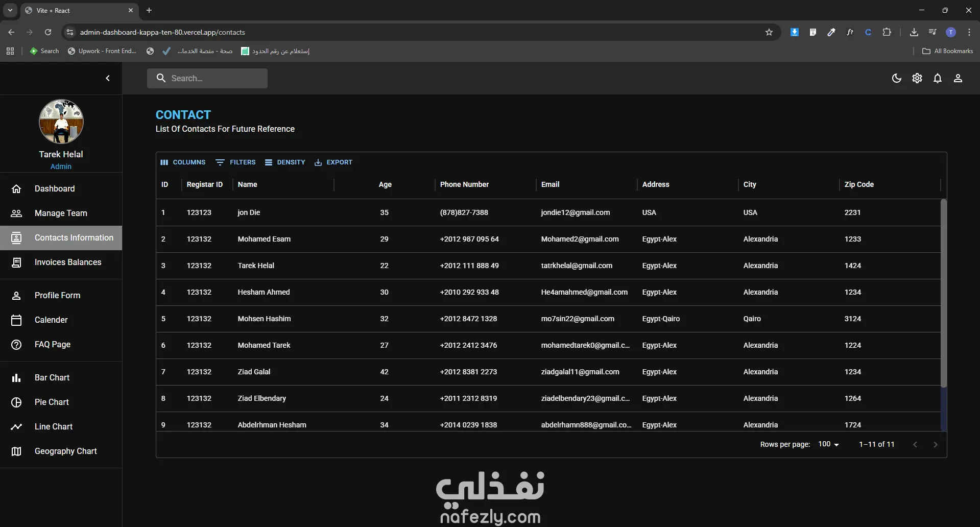Open the Rows per page dropdown
980x527 pixels.
828,444
